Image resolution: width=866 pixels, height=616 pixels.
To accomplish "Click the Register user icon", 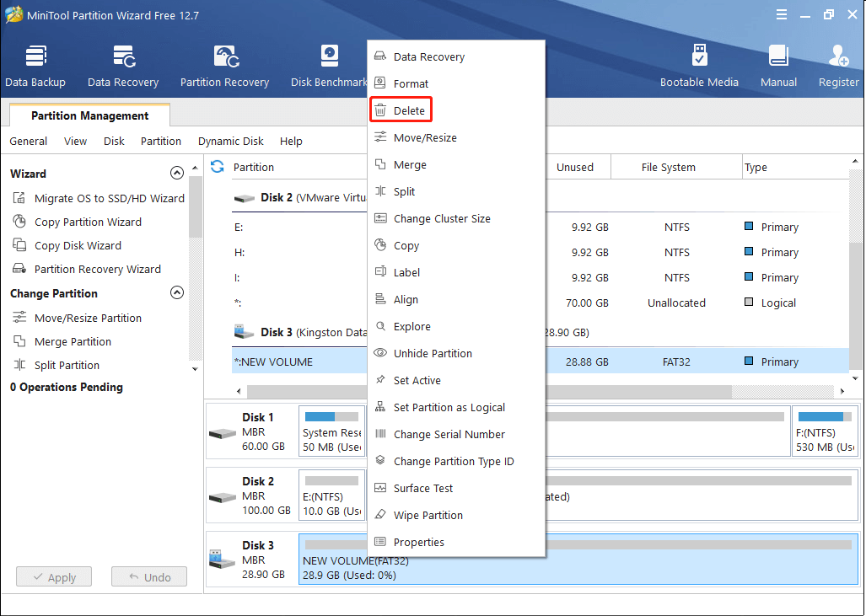I will click(x=838, y=56).
